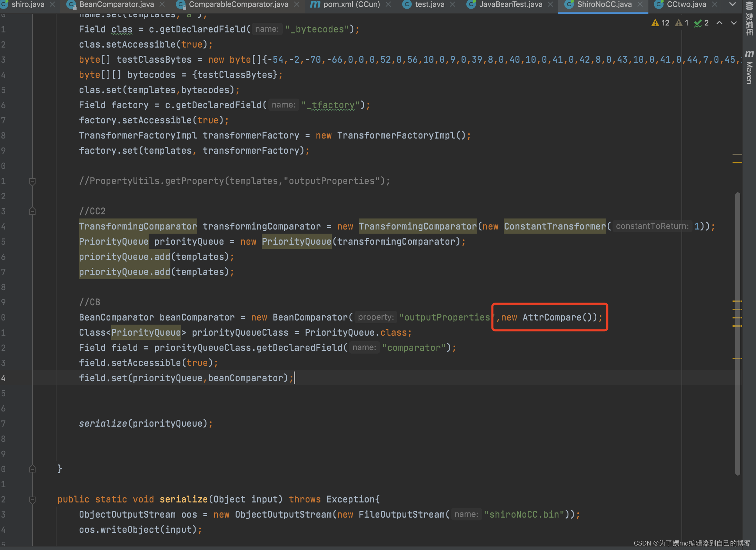This screenshot has height=550, width=756.
Task: Close the CCtwo.java tab
Action: click(x=715, y=4)
